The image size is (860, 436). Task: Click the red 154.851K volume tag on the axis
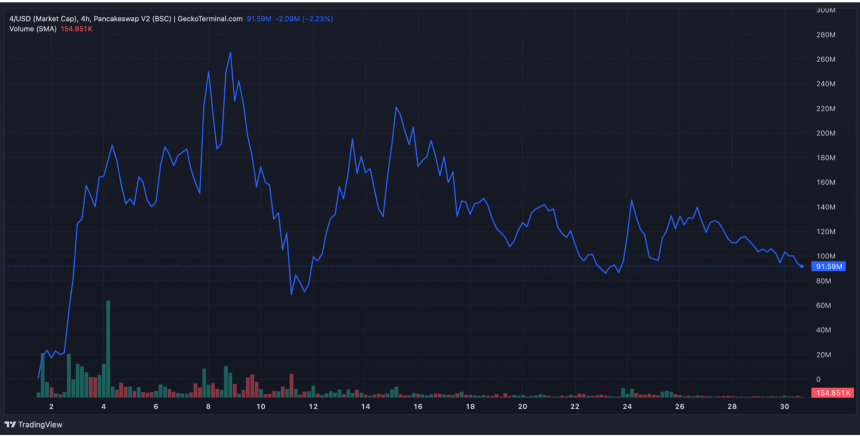coord(833,393)
